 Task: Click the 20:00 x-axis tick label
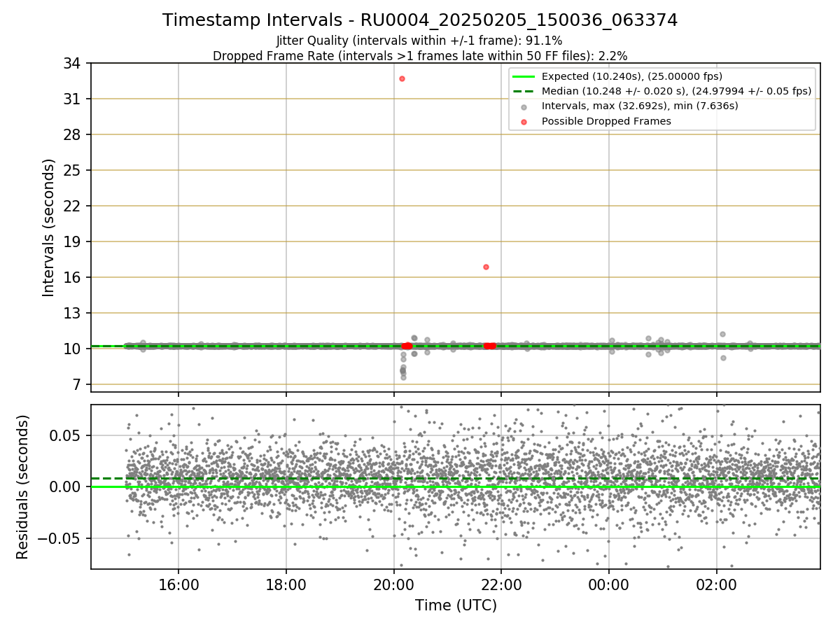pyautogui.click(x=393, y=584)
